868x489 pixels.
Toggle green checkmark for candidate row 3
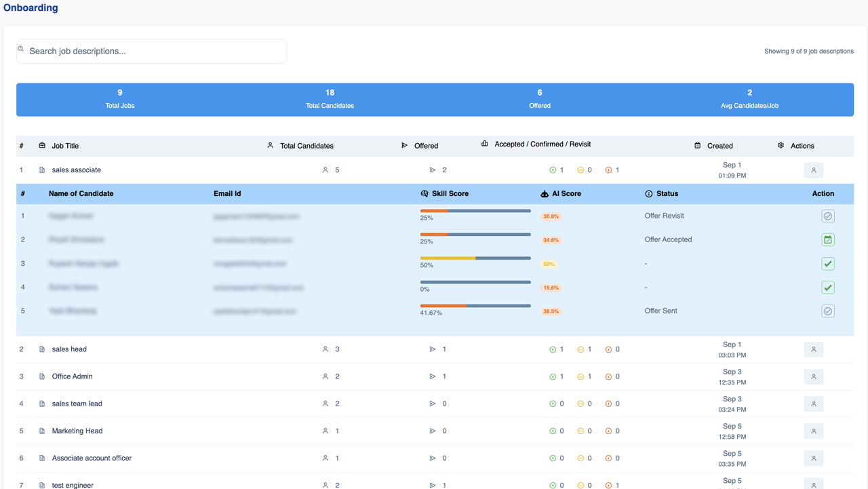point(827,263)
